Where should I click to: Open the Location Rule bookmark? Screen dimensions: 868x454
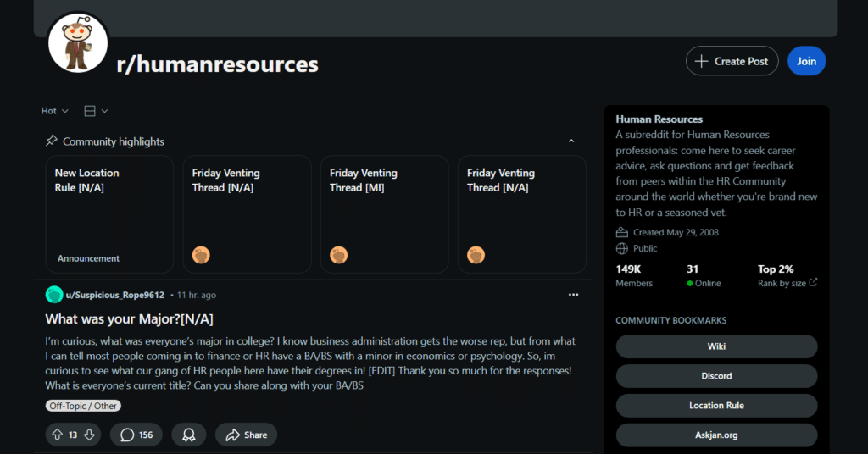tap(716, 406)
